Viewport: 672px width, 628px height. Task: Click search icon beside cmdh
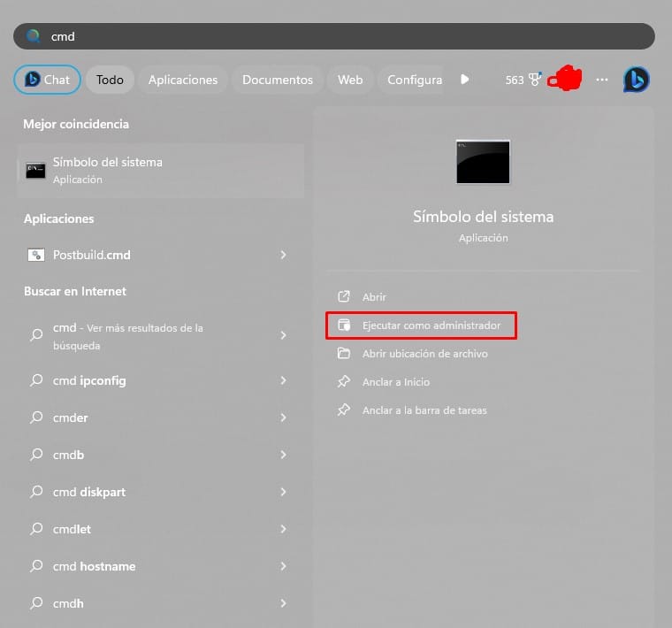click(36, 603)
